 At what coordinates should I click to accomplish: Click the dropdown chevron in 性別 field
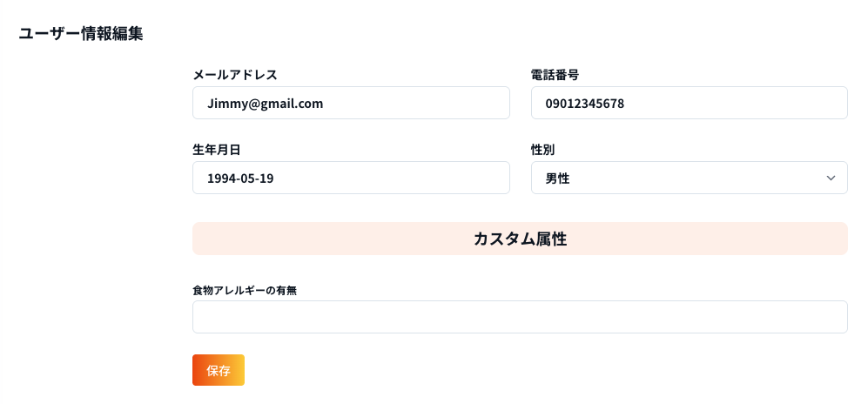point(829,178)
